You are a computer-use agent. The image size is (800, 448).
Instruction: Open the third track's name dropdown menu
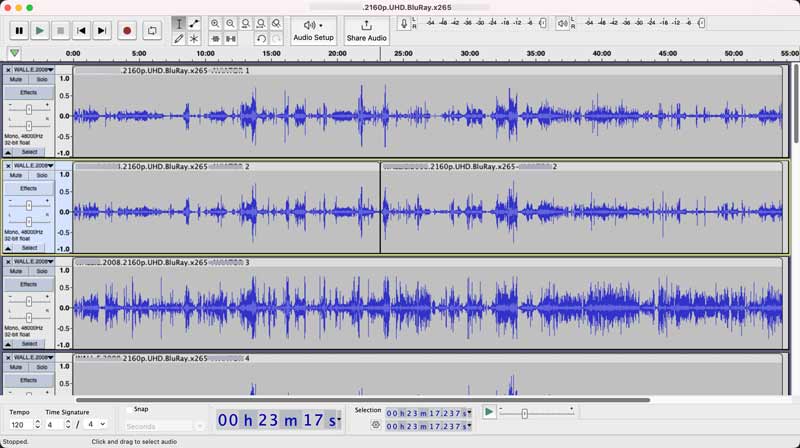pos(34,262)
